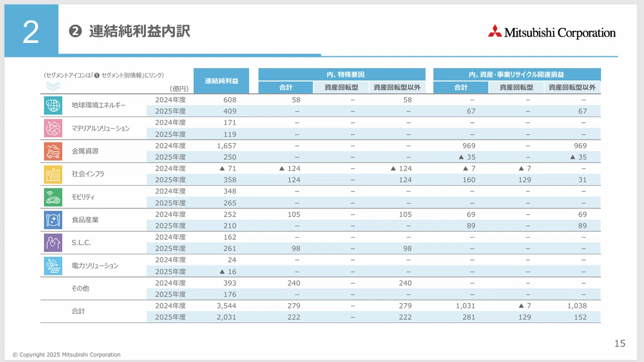Screen dimensions: 644x362
Task: Click value 1,031 in 合計 2024年度 row
Action: (465, 306)
